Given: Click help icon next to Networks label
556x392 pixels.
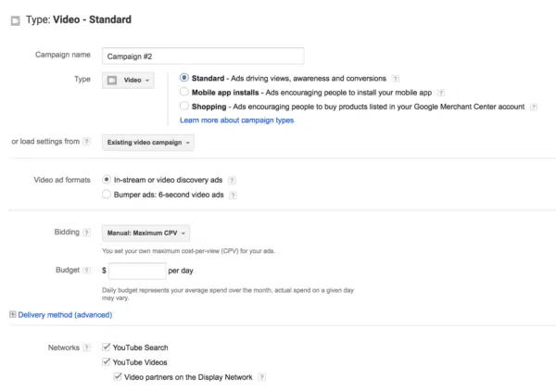Looking at the screenshot, I should pyautogui.click(x=86, y=348).
